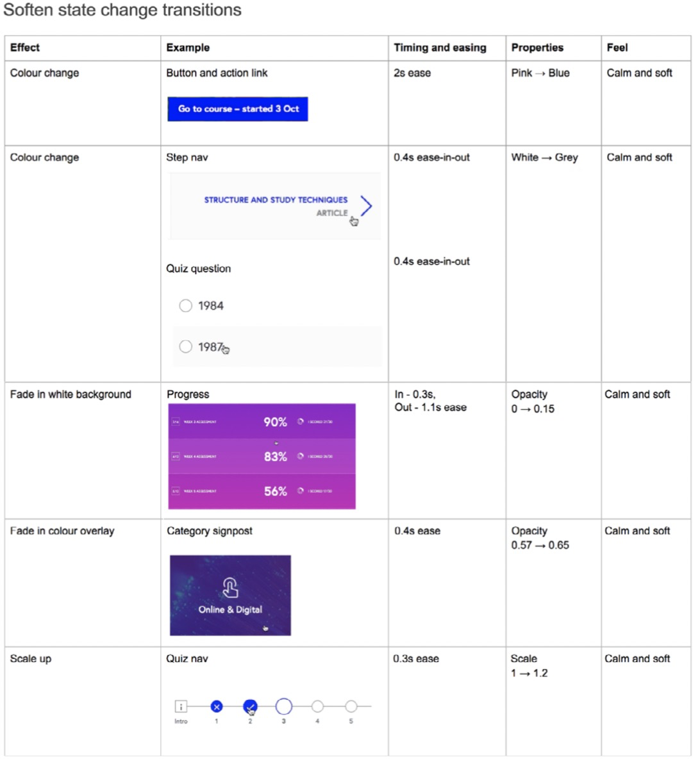The height and width of the screenshot is (768, 700).
Task: Click the Timing and easing column header
Action: point(440,47)
